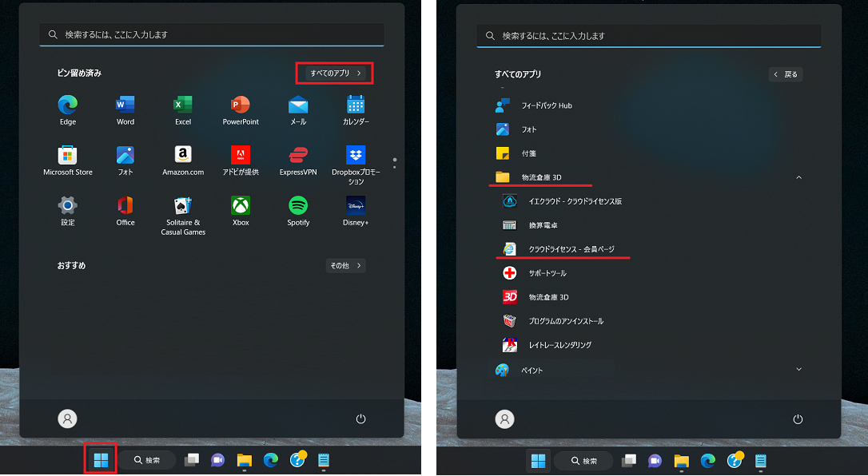Image resolution: width=868 pixels, height=476 pixels.
Task: Open Edge from the taskbar below the all apps list
Action: 708,460
